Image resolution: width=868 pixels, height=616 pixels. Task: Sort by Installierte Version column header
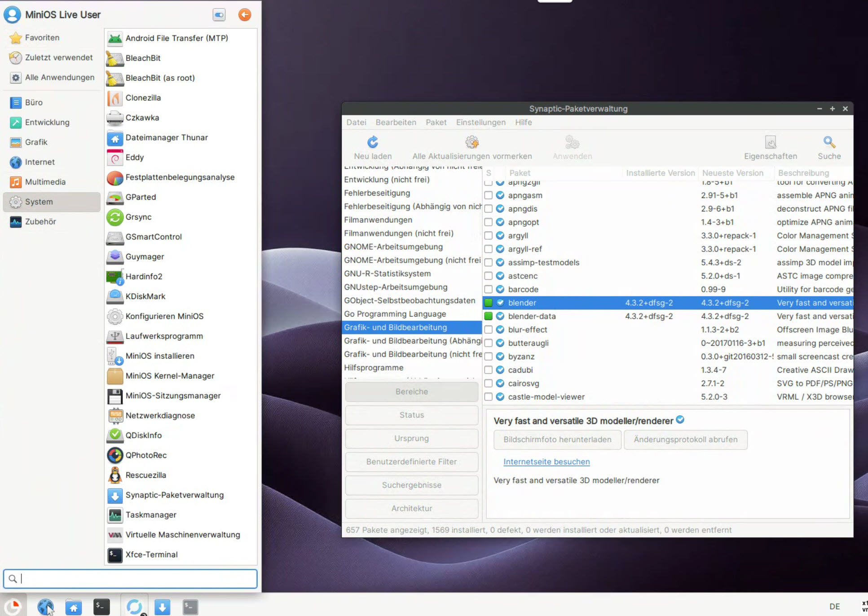click(x=660, y=173)
